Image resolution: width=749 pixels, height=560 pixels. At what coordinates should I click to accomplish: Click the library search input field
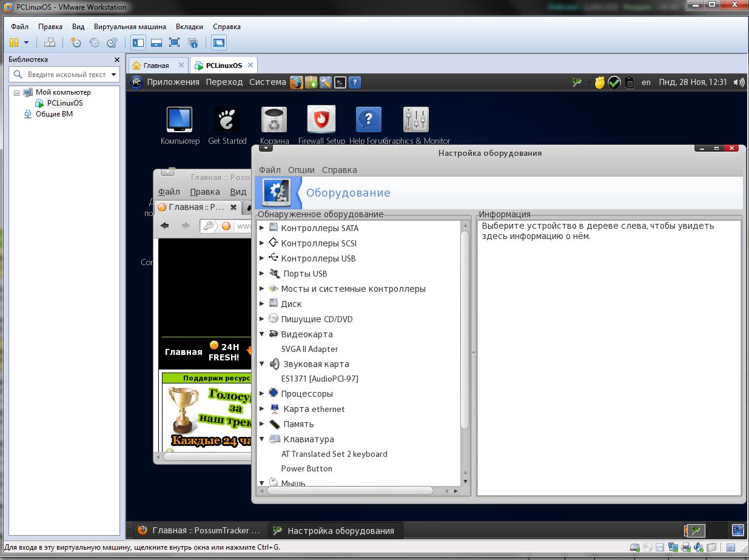65,75
